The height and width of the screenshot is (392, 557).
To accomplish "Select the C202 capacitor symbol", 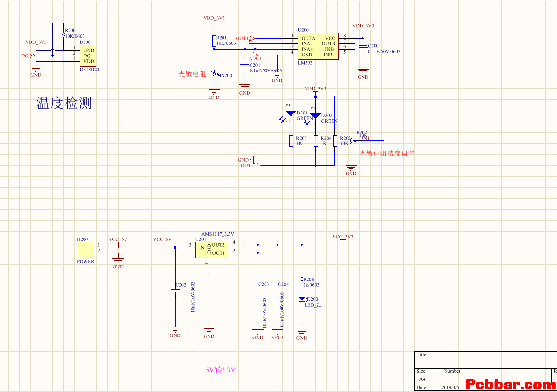I will [175, 290].
